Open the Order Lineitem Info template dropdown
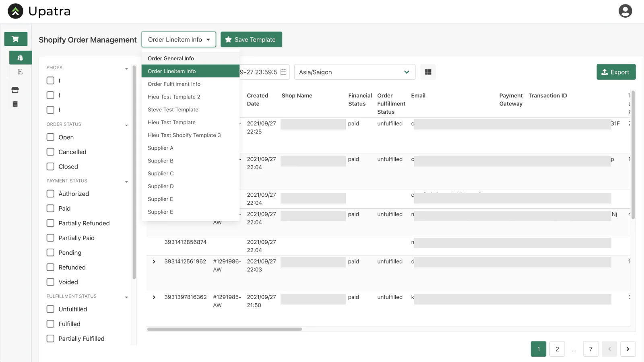The width and height of the screenshot is (644, 362). pyautogui.click(x=179, y=39)
